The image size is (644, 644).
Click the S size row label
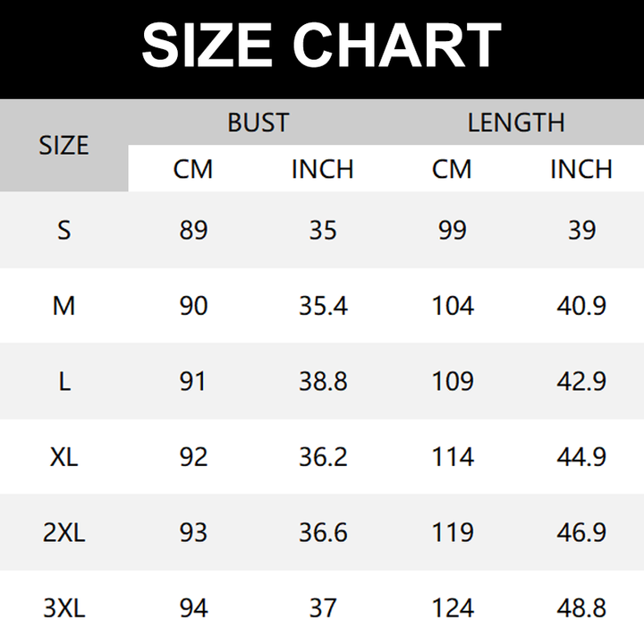64,230
